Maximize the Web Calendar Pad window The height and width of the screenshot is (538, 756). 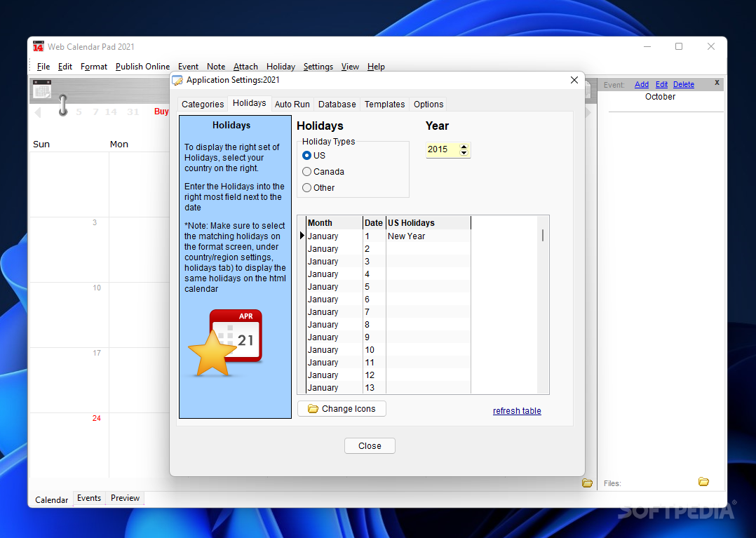click(679, 46)
